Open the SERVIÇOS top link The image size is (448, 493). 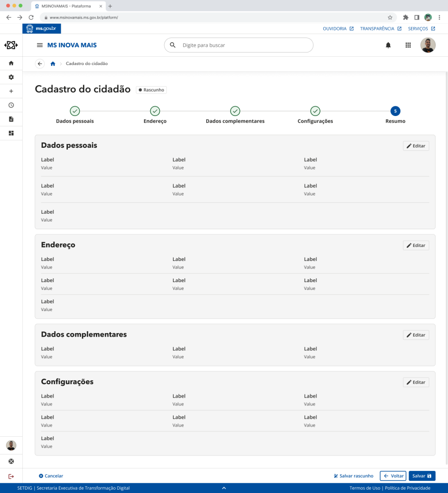point(422,28)
